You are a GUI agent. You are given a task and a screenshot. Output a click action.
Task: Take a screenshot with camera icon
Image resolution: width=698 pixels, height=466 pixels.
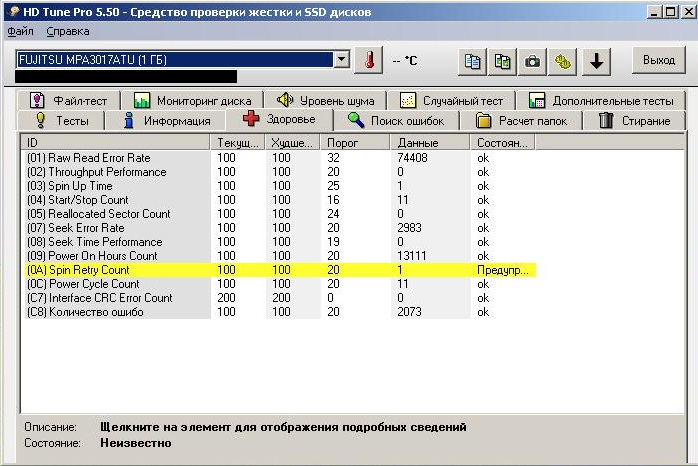pyautogui.click(x=532, y=61)
